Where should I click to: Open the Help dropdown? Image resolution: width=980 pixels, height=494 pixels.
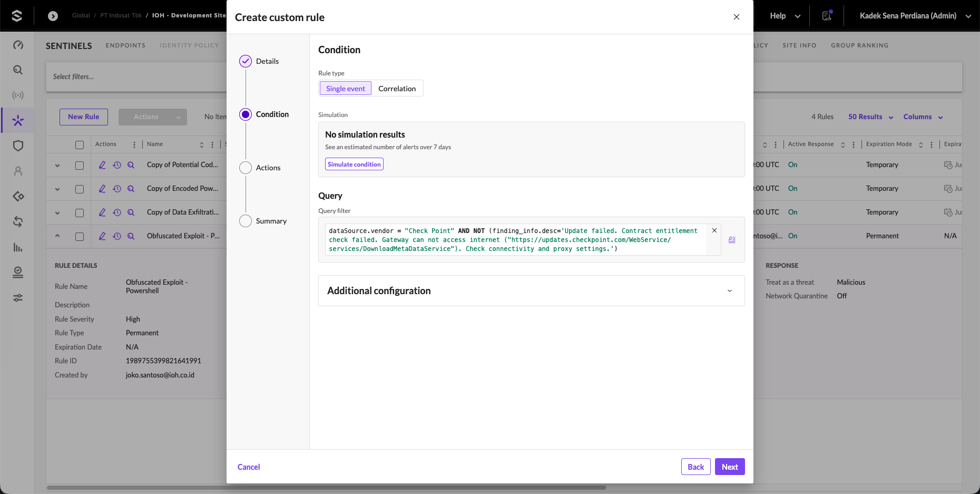785,16
